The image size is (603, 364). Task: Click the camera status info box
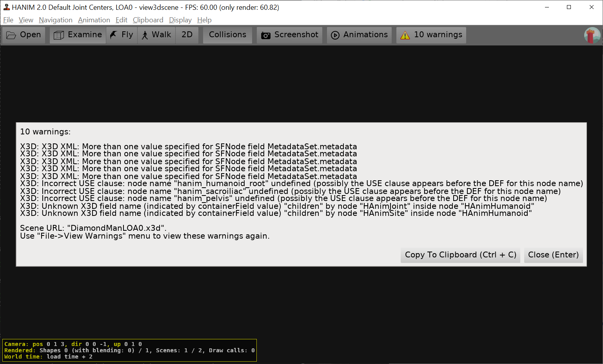click(129, 350)
